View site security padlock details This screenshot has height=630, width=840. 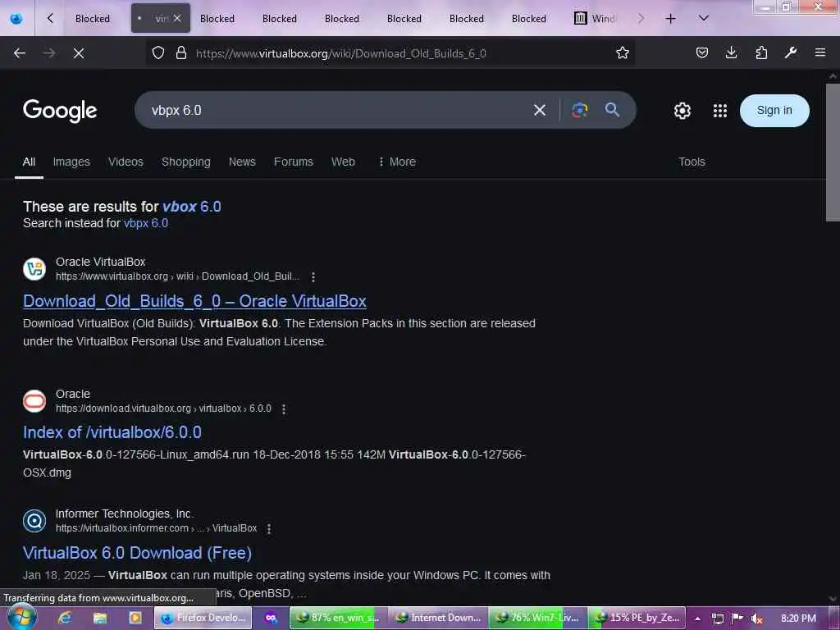[181, 52]
